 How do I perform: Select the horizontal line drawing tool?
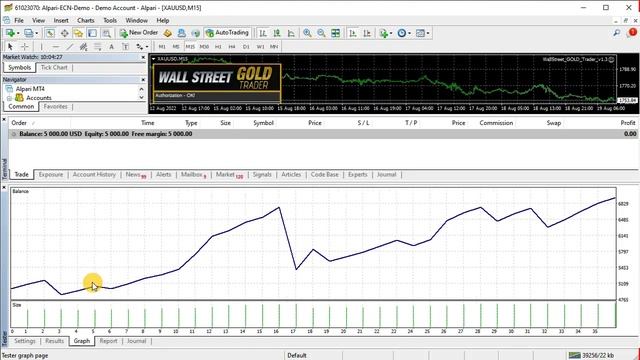[56, 47]
